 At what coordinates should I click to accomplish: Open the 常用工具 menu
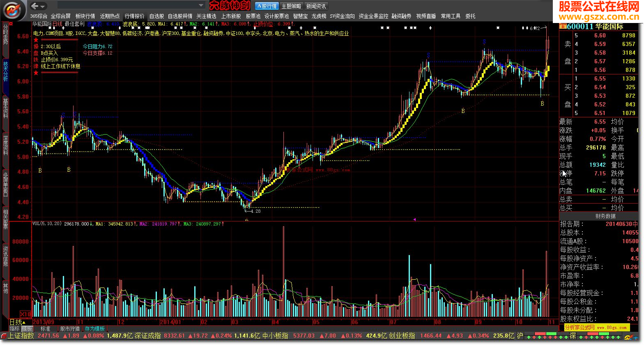coord(451,16)
